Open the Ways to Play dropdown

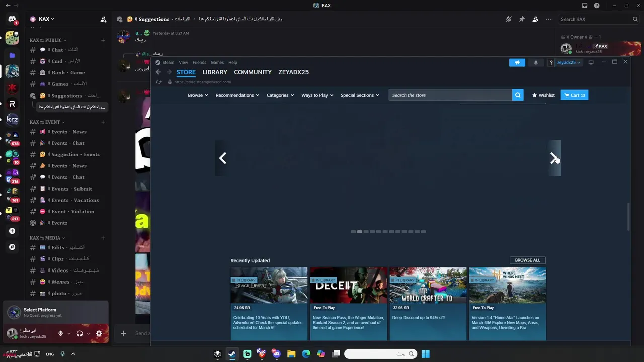317,95
